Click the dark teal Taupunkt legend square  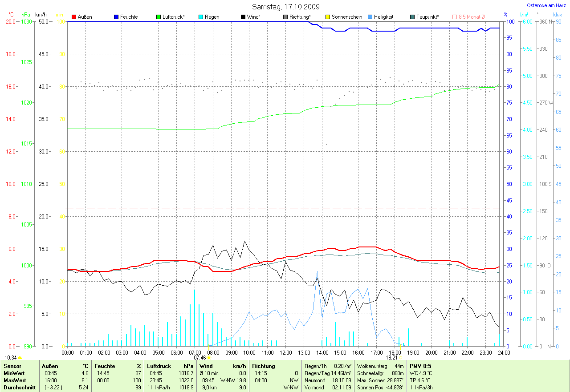[x=412, y=17]
